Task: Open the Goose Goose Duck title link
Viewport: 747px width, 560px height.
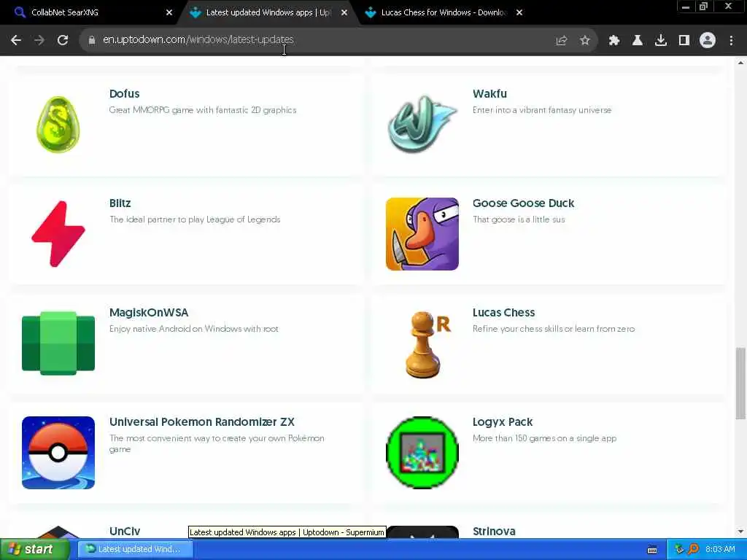Action: [524, 203]
